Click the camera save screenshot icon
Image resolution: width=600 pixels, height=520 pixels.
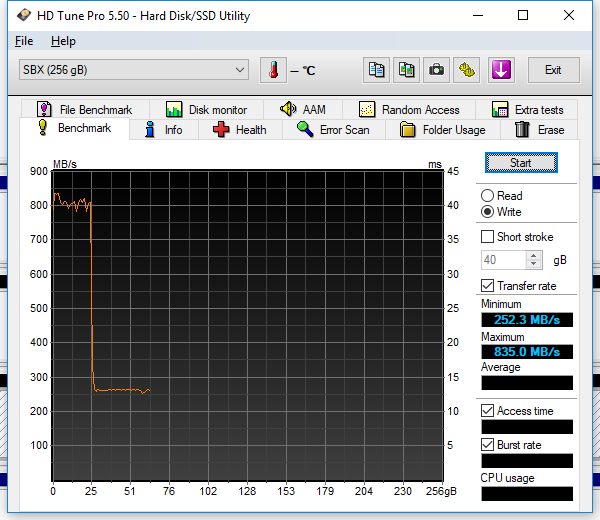click(x=436, y=70)
